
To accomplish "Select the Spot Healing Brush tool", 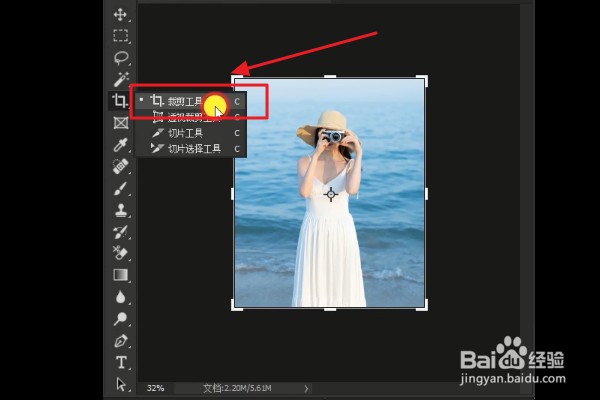I will coord(121,167).
